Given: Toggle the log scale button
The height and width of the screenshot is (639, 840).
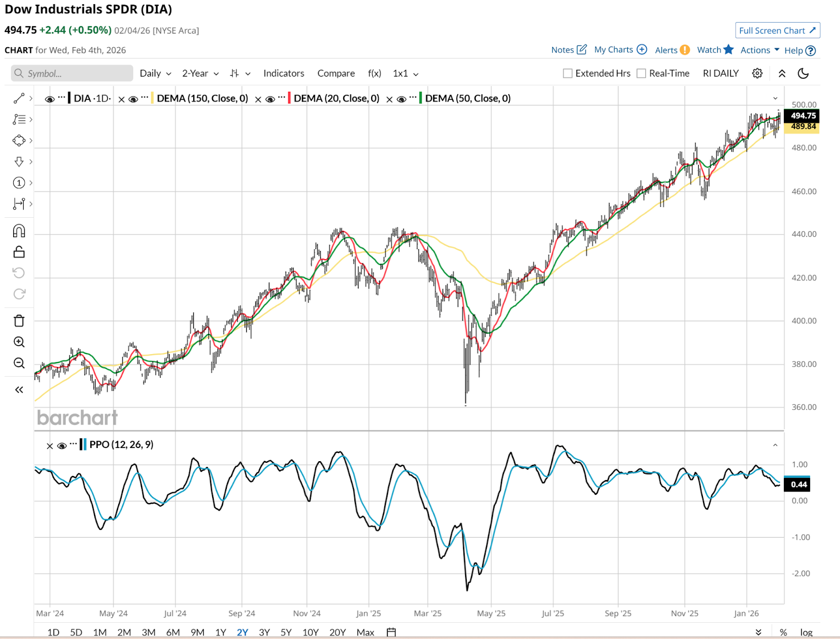Looking at the screenshot, I should [x=806, y=632].
